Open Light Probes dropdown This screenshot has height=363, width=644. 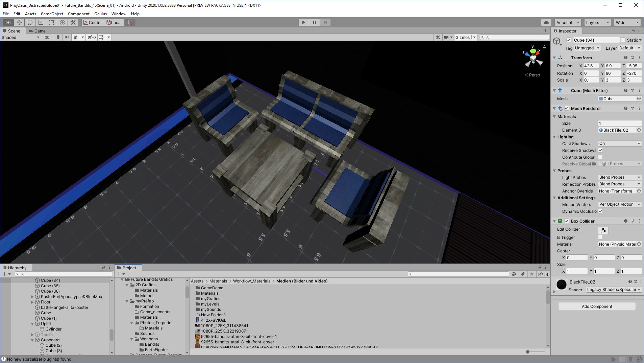[620, 177]
